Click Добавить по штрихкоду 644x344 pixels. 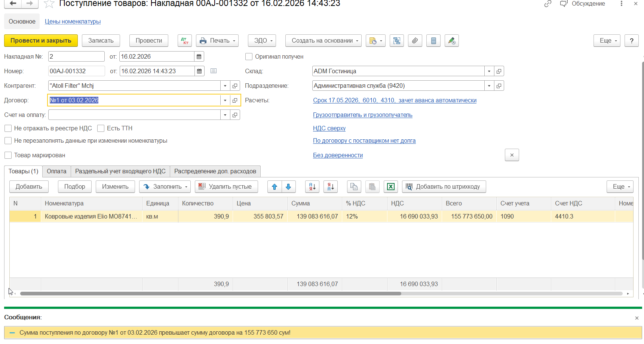coord(444,187)
